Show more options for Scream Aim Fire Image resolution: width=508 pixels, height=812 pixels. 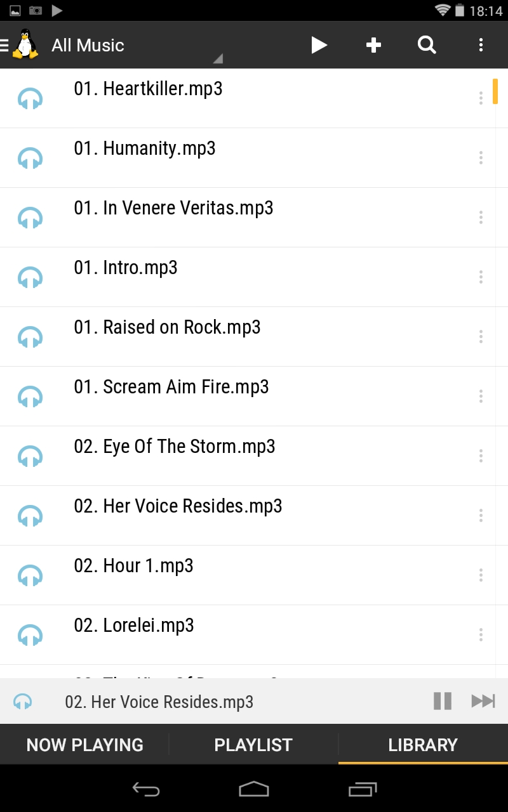coord(481,396)
